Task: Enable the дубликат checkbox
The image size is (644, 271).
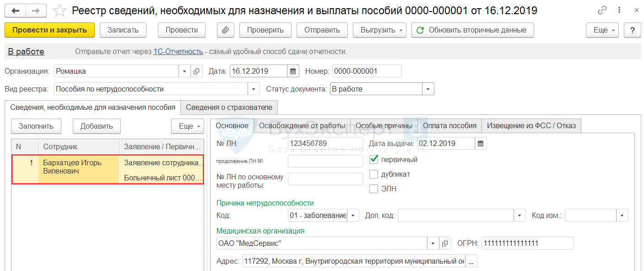Action: (373, 174)
